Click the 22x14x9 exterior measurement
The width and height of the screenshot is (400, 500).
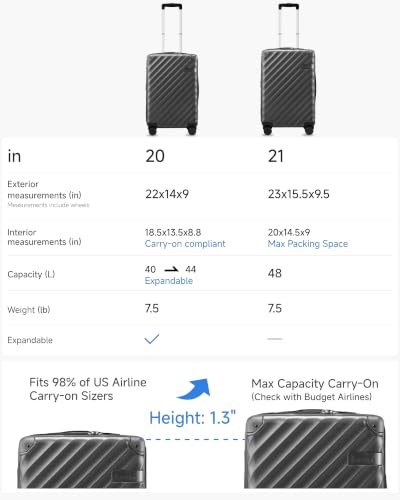pos(167,194)
